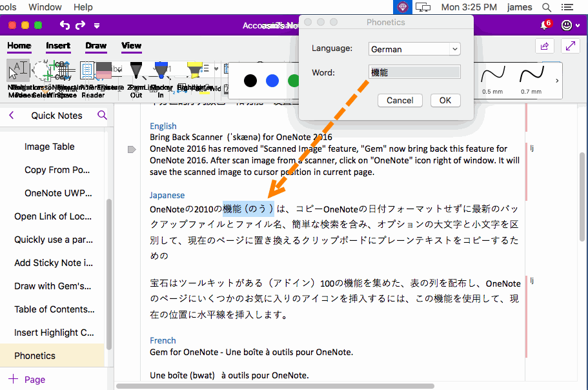Viewport: 588px width, 390px height.
Task: Open the Language dropdown showing German
Action: (x=414, y=49)
